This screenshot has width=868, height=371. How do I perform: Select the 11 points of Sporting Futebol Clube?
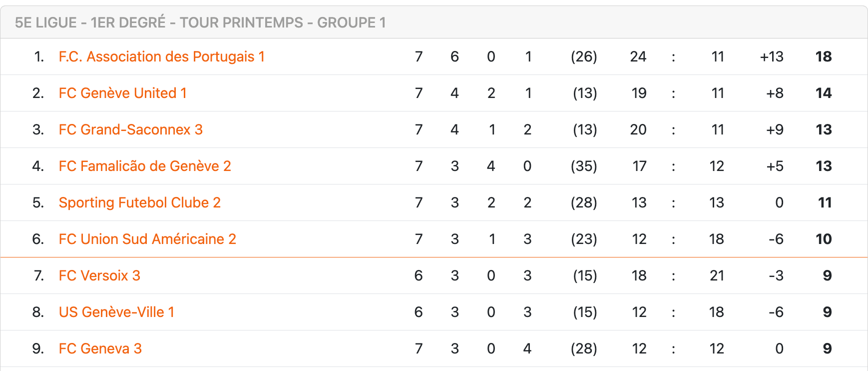pyautogui.click(x=825, y=202)
